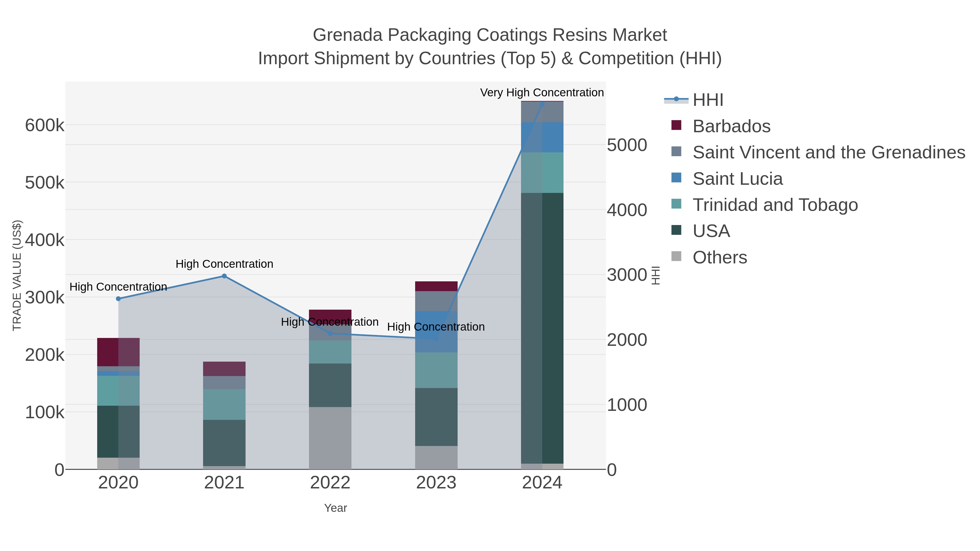Click the HHI line marker icon in legend
Image resolution: width=980 pixels, height=551 pixels.
(676, 99)
